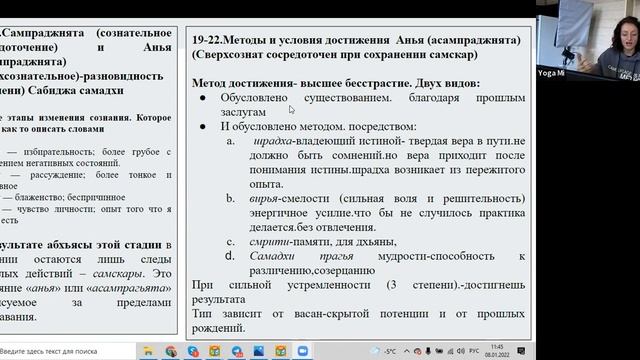The width and height of the screenshot is (640, 360).
Task: Open the Zoom taskbar icon
Action: [303, 351]
